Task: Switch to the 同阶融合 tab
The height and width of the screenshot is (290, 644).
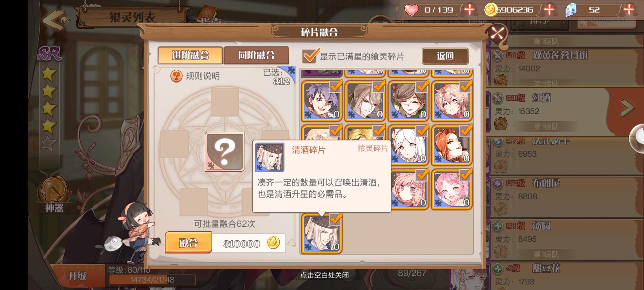Action: click(256, 55)
